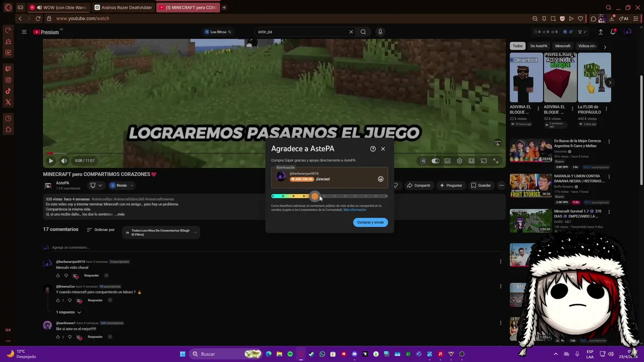Click the Guardar button
The height and width of the screenshot is (362, 644).
click(x=481, y=186)
